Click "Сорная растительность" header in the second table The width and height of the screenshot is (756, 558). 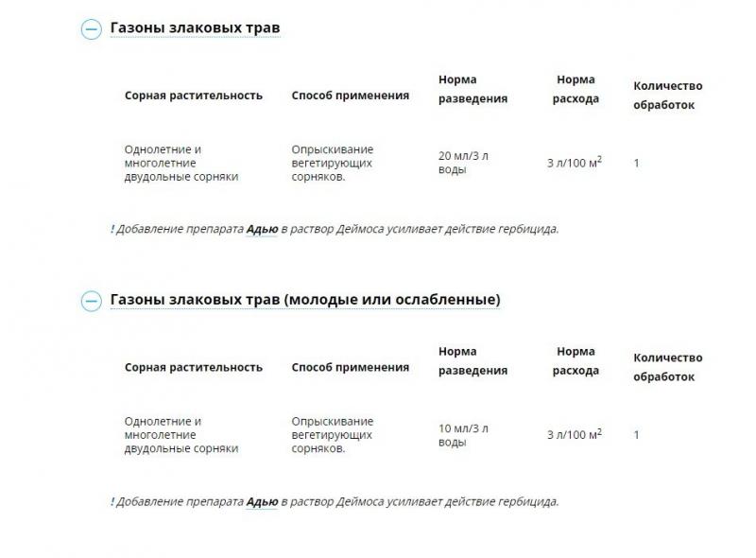pos(194,368)
